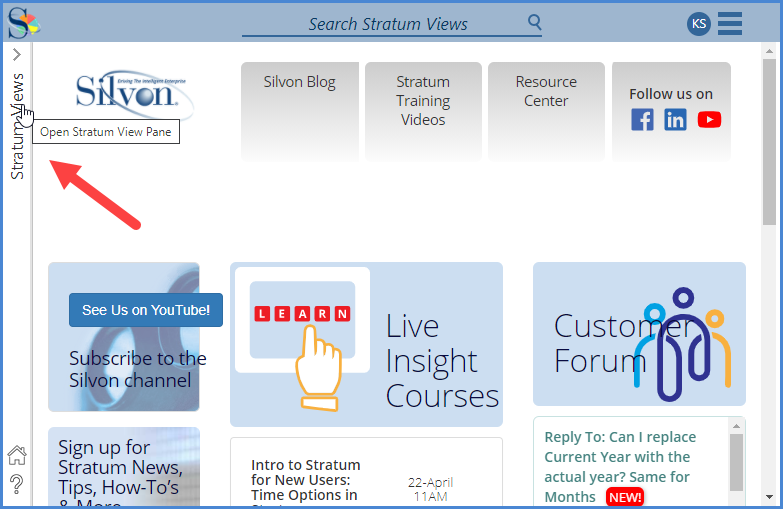
Task: Click the KS user avatar
Action: pos(699,24)
